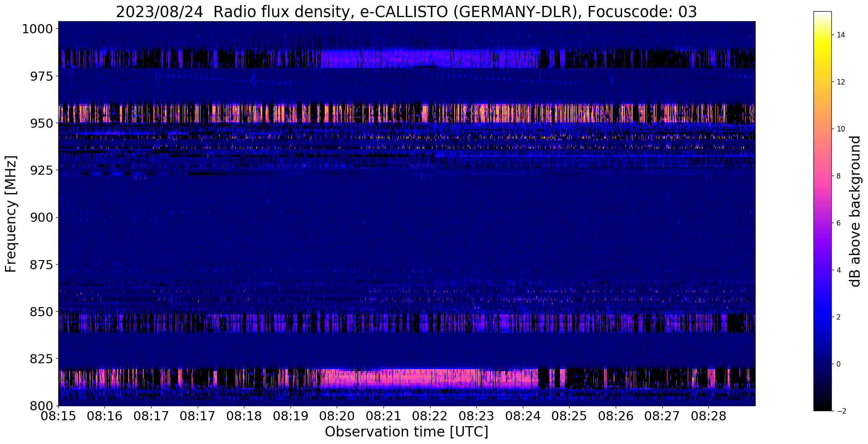The width and height of the screenshot is (868, 444).
Task: Click the 800 frequency tick label
Action: (x=41, y=406)
